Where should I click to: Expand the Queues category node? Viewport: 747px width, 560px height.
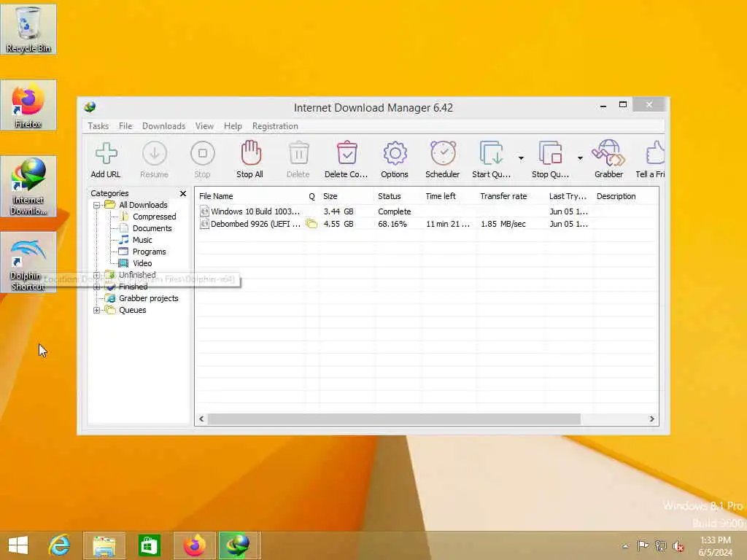pyautogui.click(x=97, y=311)
